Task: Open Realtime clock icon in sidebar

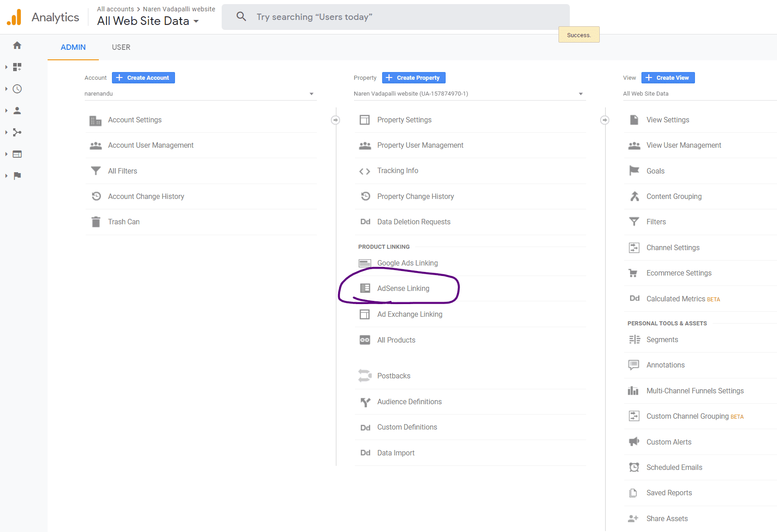Action: [x=17, y=89]
